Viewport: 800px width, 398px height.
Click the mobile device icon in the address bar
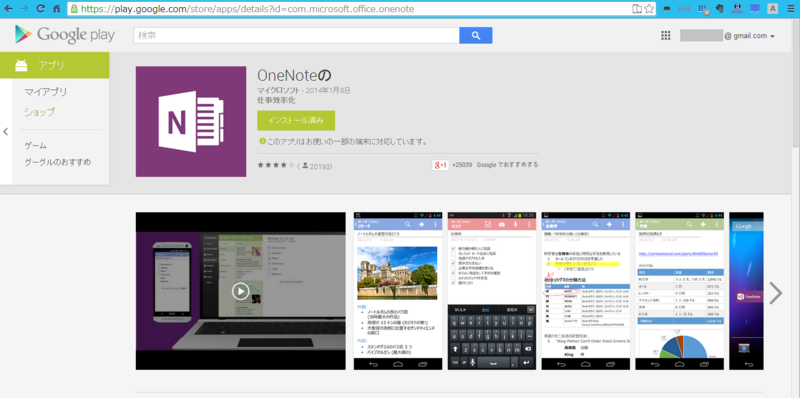pos(637,9)
